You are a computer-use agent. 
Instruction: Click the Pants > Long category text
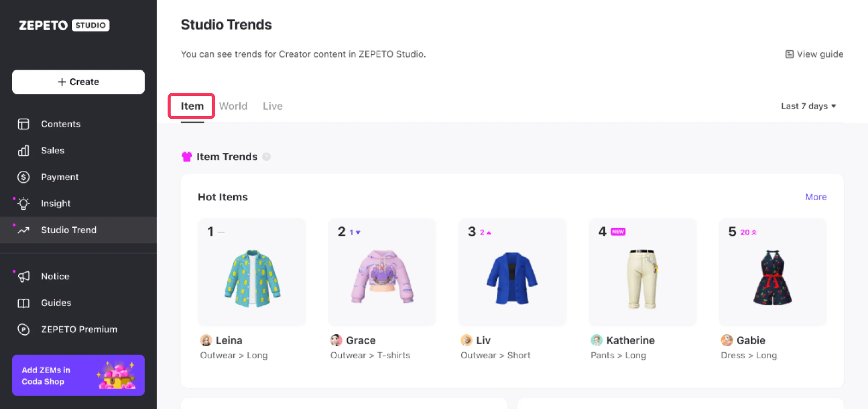(x=618, y=355)
